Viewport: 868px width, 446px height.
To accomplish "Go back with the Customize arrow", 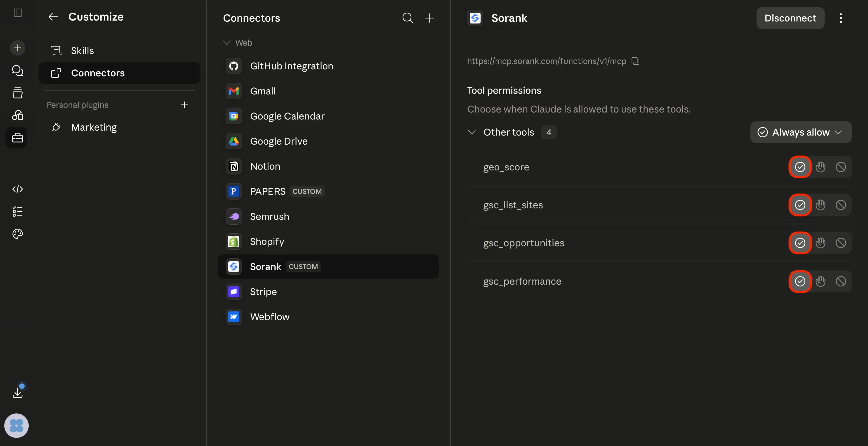I will coord(53,16).
